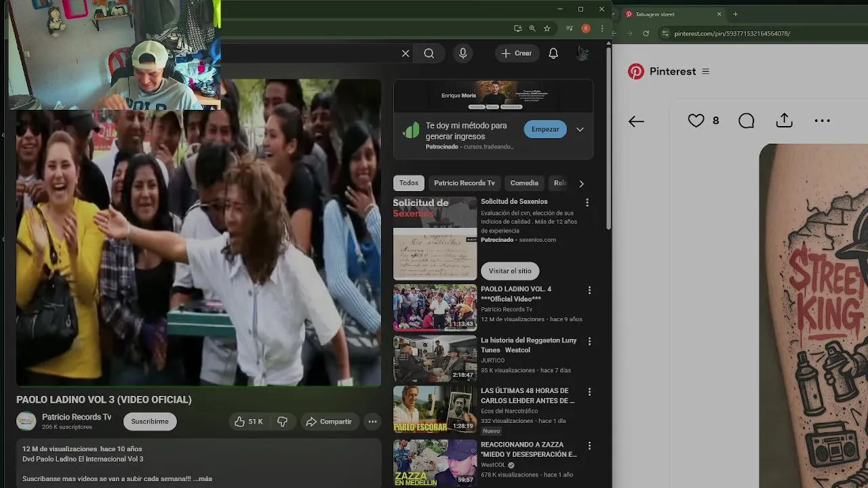This screenshot has height=488, width=868.
Task: Open Patricio Records Tv channel name link
Action: pos(77,418)
